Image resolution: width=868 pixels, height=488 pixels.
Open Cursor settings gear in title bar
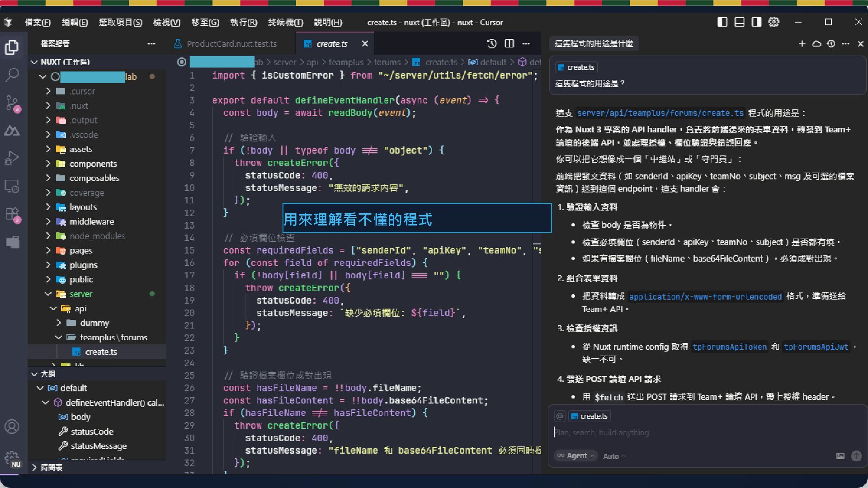(774, 22)
